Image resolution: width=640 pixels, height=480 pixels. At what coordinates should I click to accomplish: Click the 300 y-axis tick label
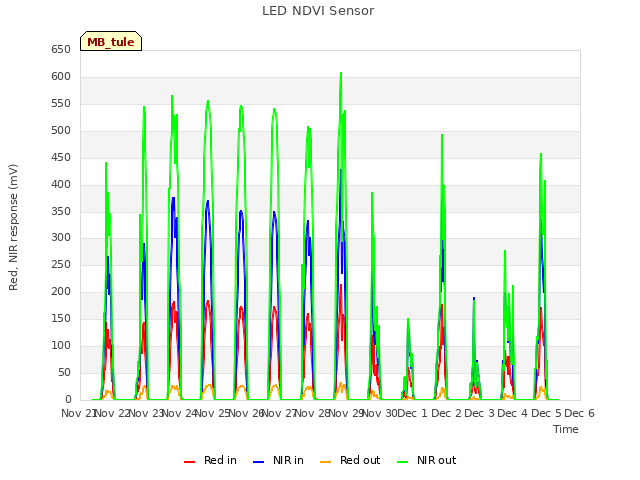(x=61, y=238)
